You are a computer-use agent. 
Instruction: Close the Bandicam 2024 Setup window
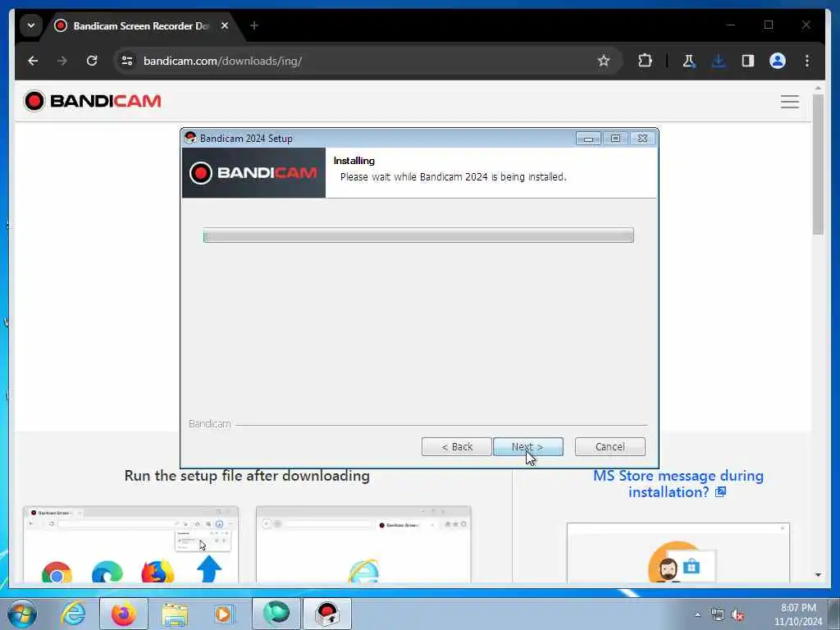pos(642,139)
